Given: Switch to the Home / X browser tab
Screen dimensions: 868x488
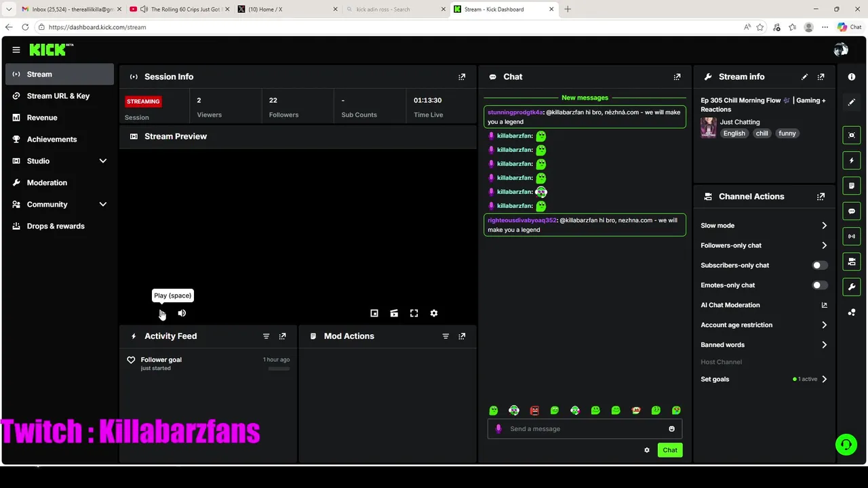Looking at the screenshot, I should pos(287,9).
